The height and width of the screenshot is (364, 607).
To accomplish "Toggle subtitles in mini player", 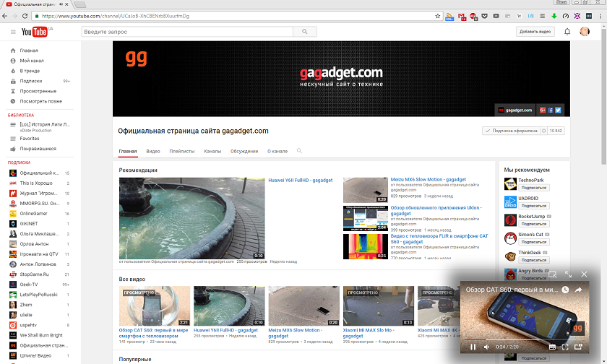I will [552, 347].
